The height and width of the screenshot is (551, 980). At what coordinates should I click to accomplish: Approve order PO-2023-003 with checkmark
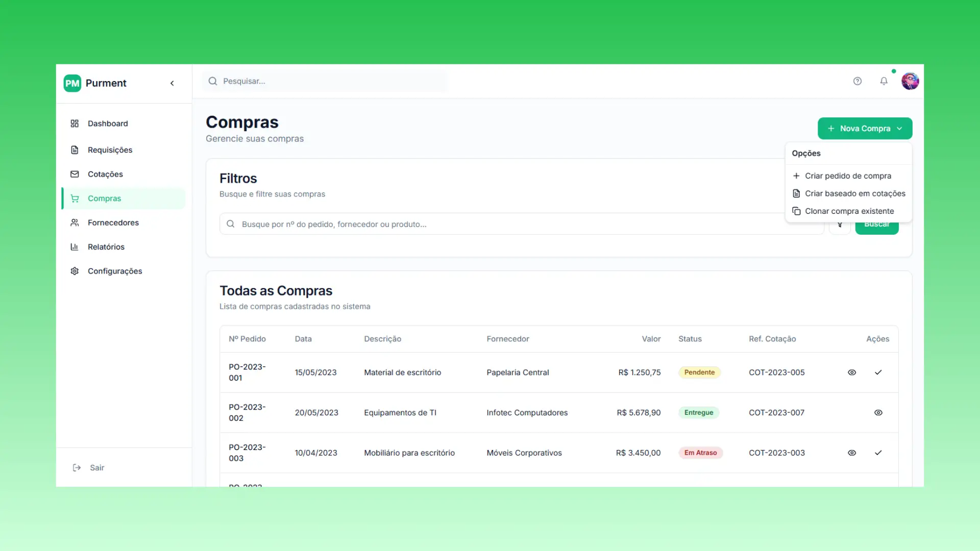pos(878,453)
